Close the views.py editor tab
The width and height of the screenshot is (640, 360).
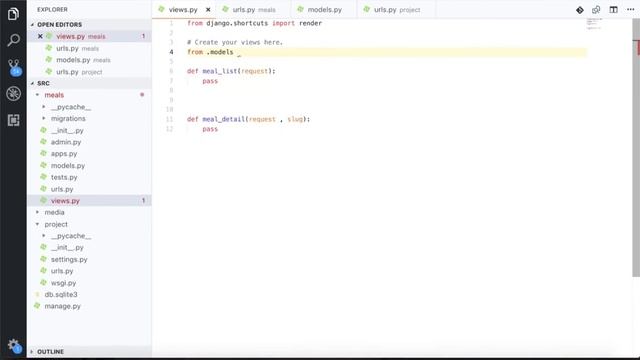tap(208, 9)
